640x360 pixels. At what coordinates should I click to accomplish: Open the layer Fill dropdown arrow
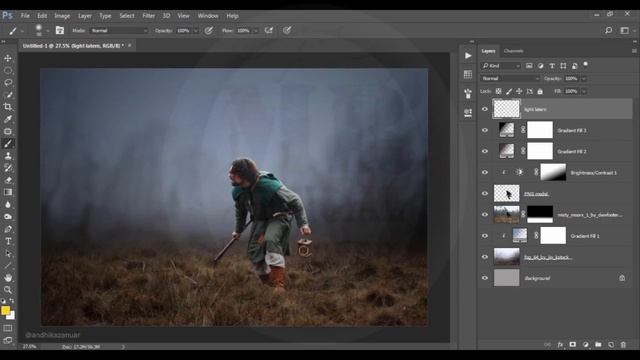click(584, 91)
